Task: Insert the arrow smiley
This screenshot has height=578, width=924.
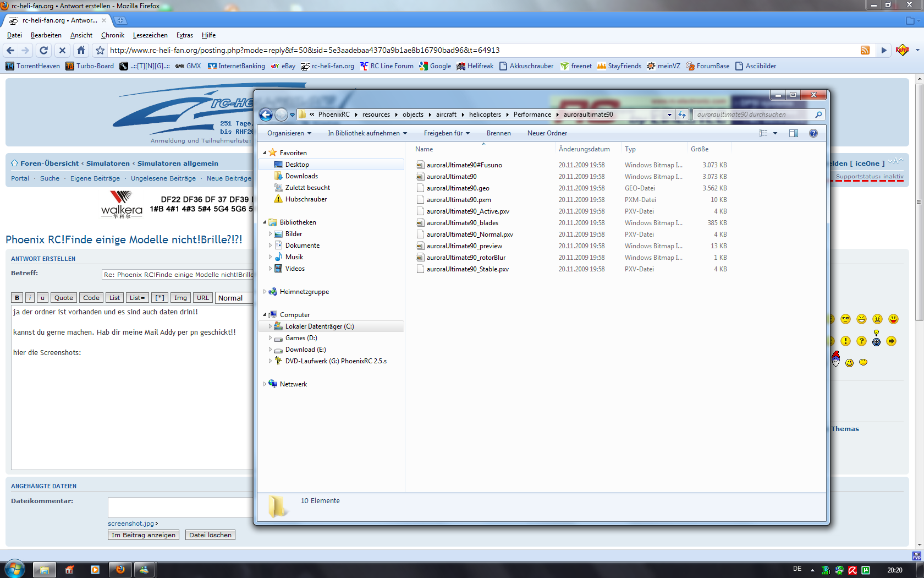Action: coord(892,341)
